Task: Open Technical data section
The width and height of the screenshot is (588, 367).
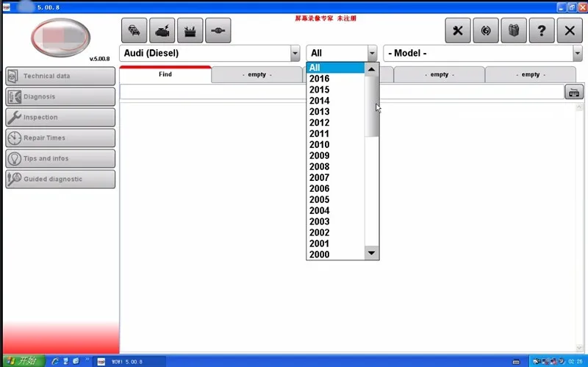Action: point(60,76)
